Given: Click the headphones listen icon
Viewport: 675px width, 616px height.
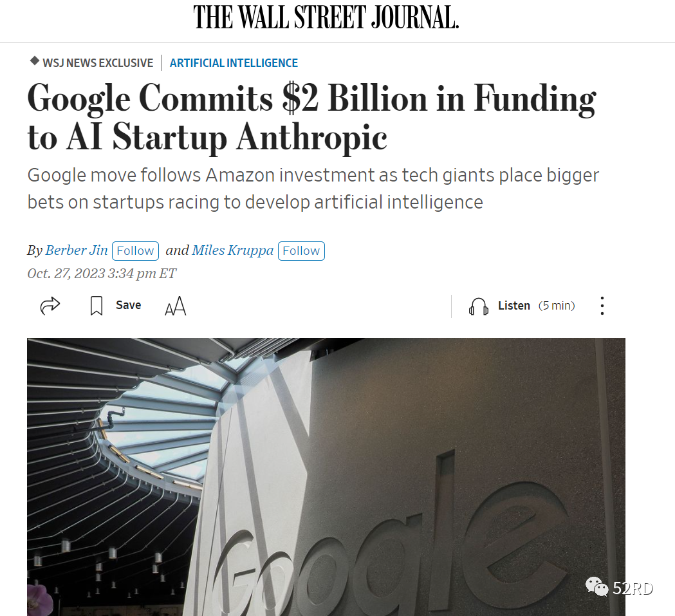Looking at the screenshot, I should tap(478, 306).
